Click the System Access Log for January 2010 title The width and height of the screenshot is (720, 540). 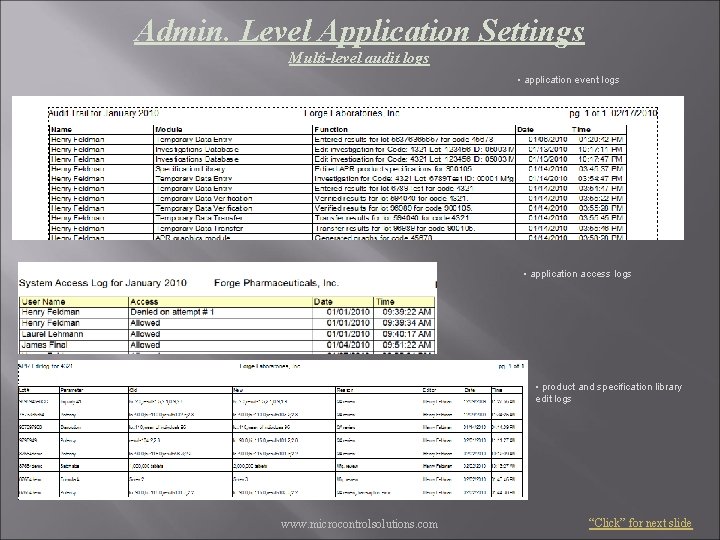pos(103,283)
